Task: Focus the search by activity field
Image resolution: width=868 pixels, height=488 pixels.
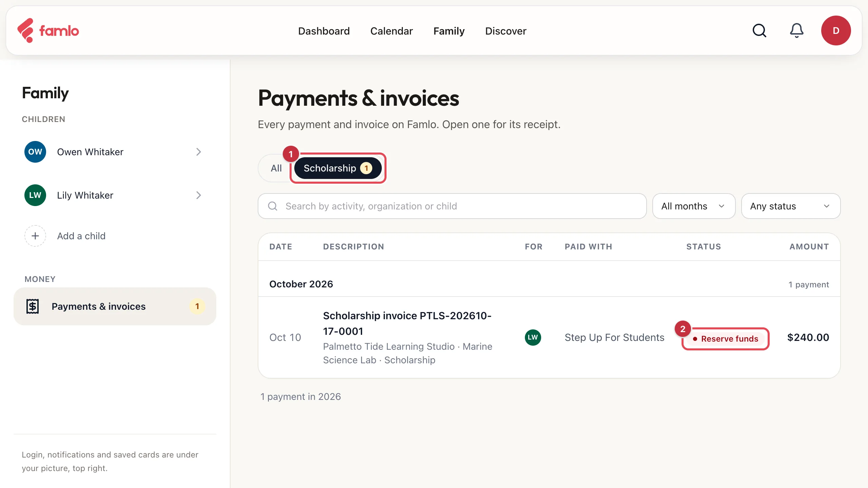Action: [452, 206]
